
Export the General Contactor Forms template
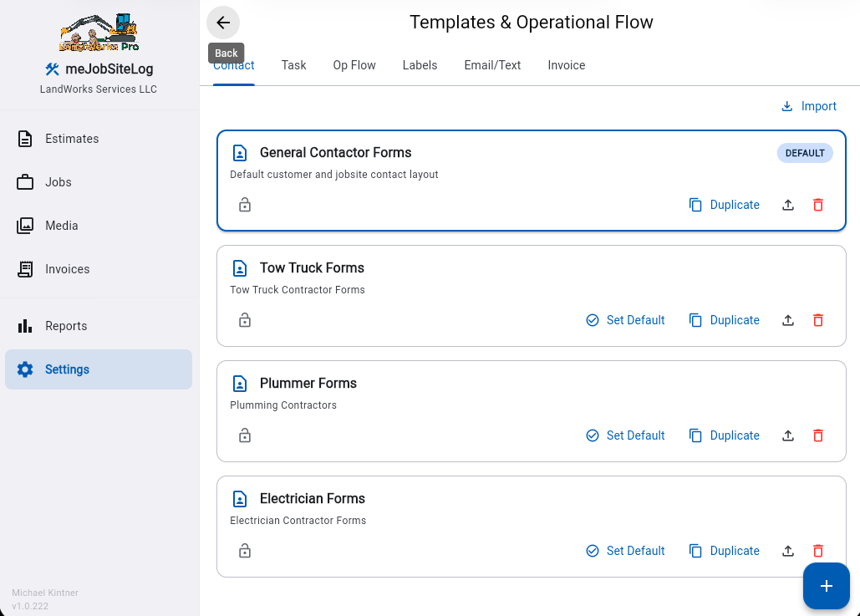click(787, 205)
